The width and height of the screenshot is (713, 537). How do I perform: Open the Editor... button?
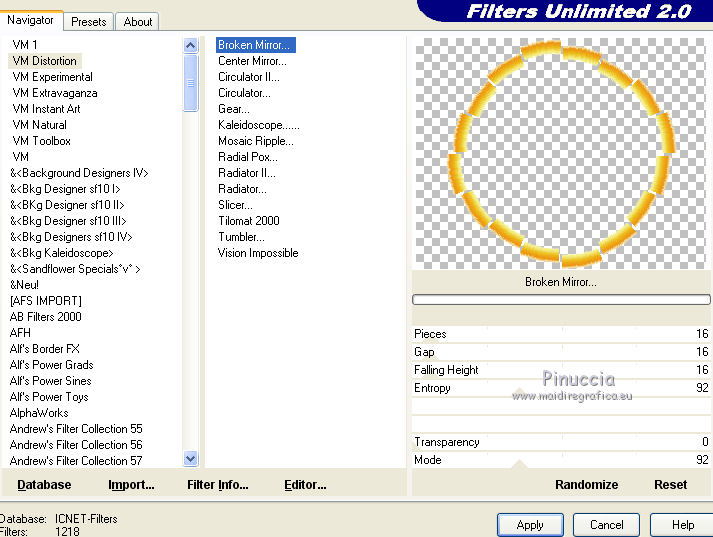click(305, 485)
